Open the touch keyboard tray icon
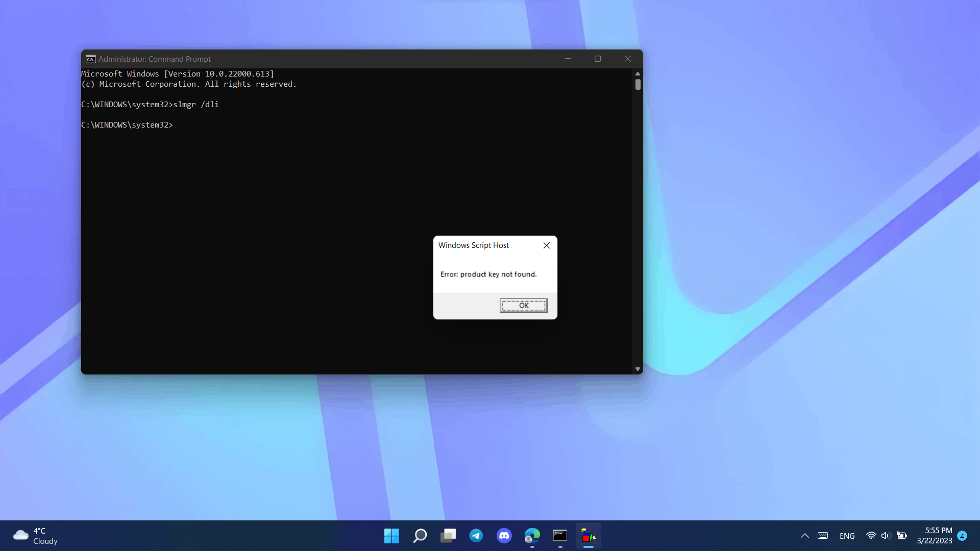This screenshot has width=980, height=551. pyautogui.click(x=823, y=536)
